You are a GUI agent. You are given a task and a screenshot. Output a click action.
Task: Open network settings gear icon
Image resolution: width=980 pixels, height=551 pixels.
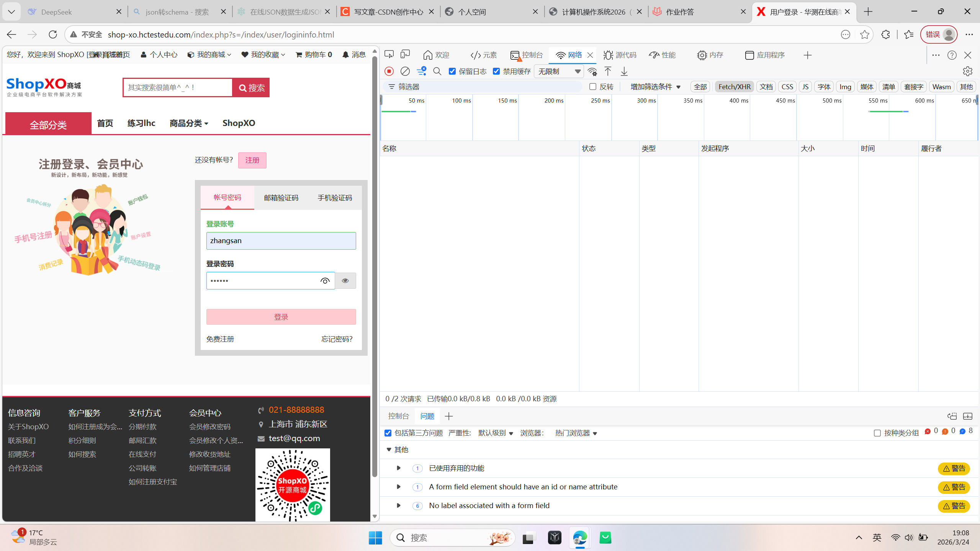(967, 71)
